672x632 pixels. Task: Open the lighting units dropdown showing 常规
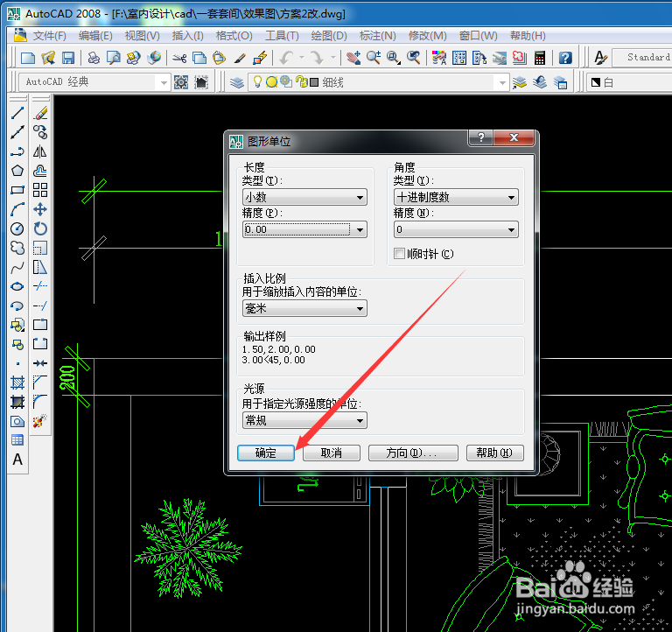coord(304,421)
